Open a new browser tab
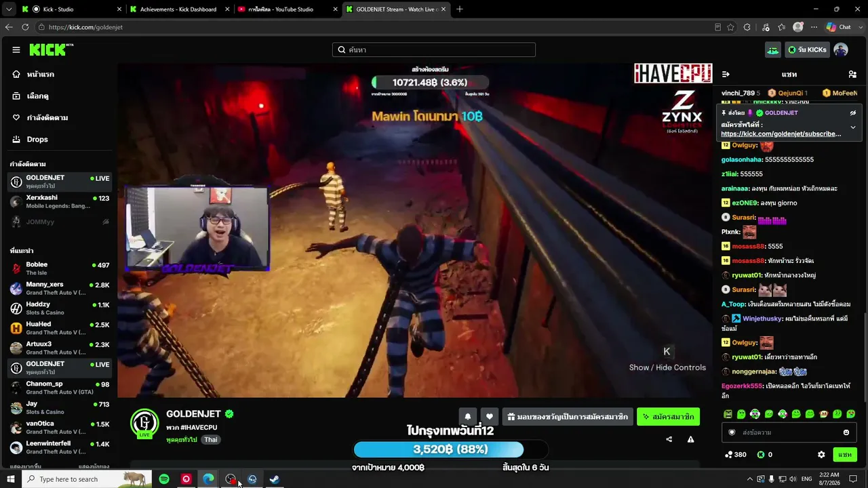The image size is (868, 488). pyautogui.click(x=460, y=9)
